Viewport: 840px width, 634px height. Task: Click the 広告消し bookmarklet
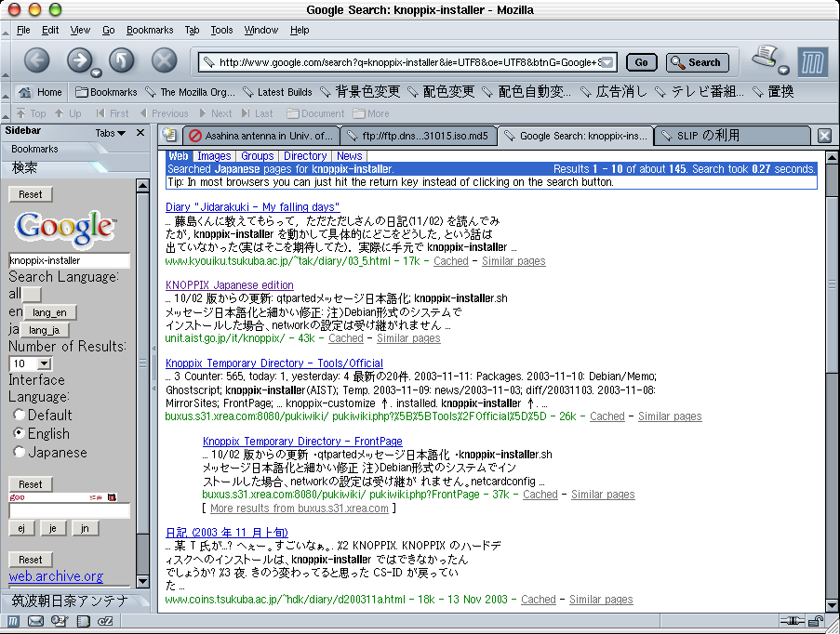614,92
